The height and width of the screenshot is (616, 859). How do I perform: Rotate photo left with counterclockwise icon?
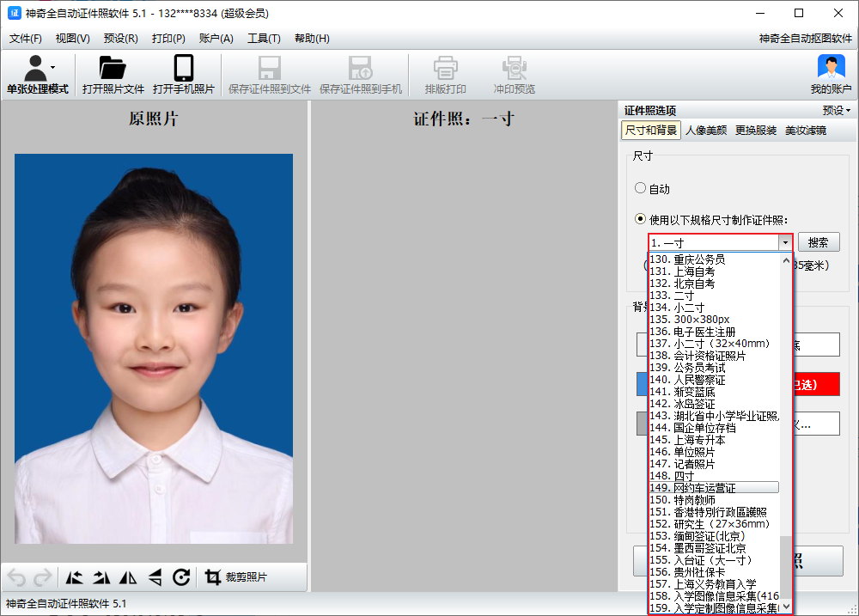[75, 577]
